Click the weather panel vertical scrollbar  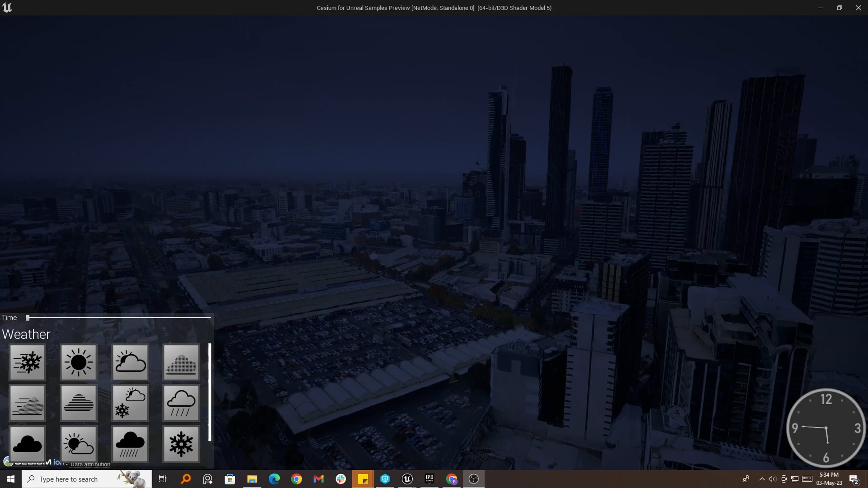coord(210,392)
